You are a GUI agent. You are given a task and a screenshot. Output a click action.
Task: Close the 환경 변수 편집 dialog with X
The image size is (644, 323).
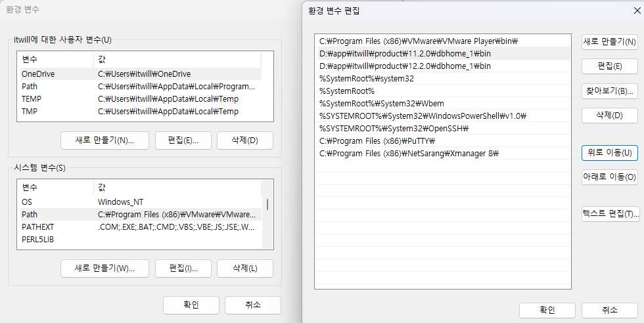click(x=637, y=11)
